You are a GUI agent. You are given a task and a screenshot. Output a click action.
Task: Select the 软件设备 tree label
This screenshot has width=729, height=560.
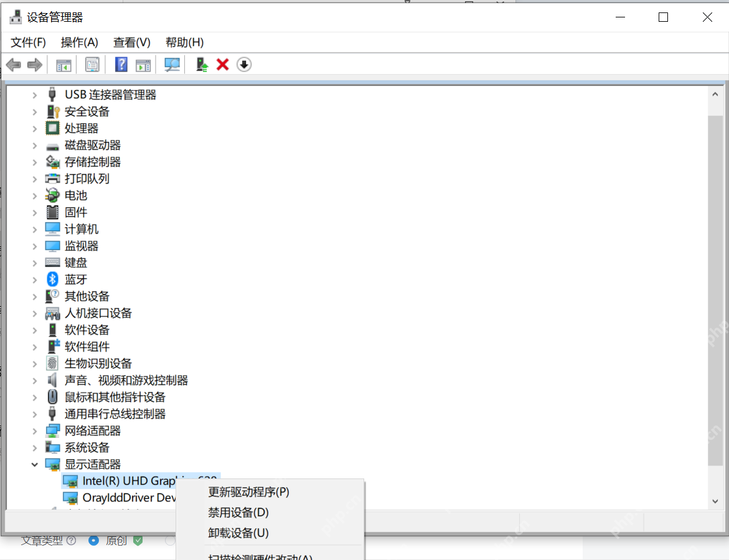(87, 330)
